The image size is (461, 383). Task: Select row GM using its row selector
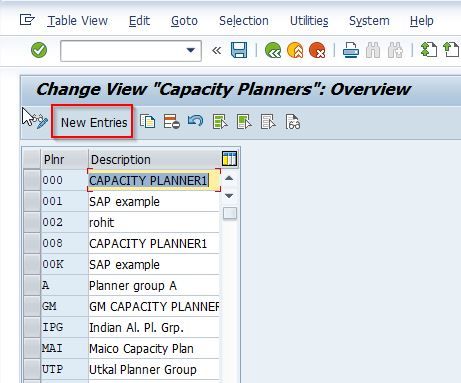pyautogui.click(x=32, y=306)
